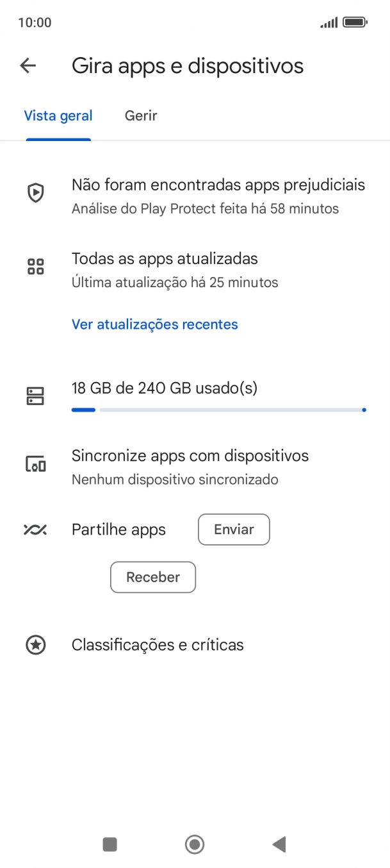The image size is (390, 868).
Task: Tap the storage icon
Action: (35, 396)
